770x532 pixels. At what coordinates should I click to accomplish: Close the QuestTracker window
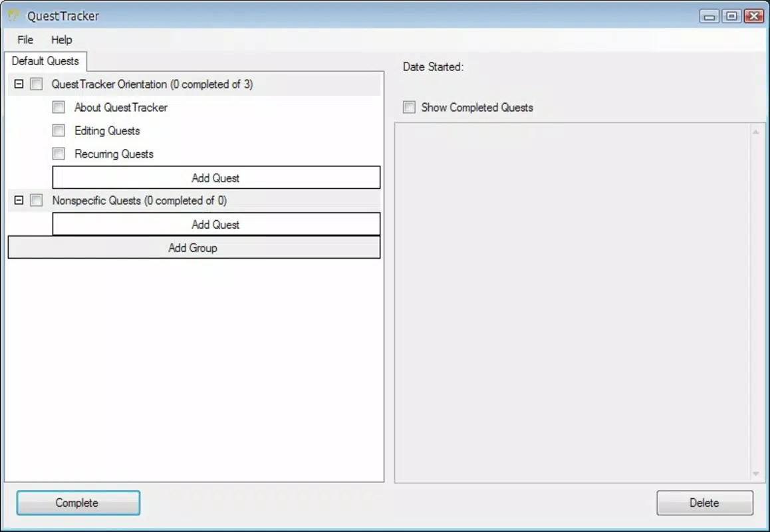coord(754,16)
